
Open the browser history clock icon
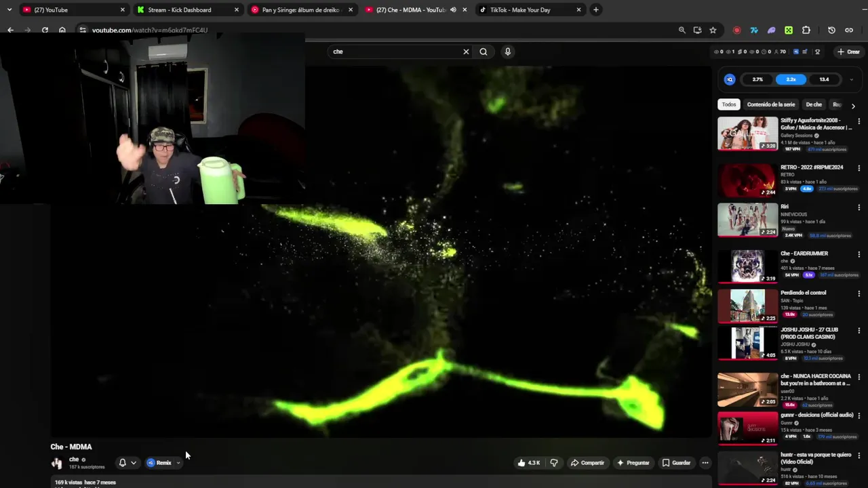(831, 30)
